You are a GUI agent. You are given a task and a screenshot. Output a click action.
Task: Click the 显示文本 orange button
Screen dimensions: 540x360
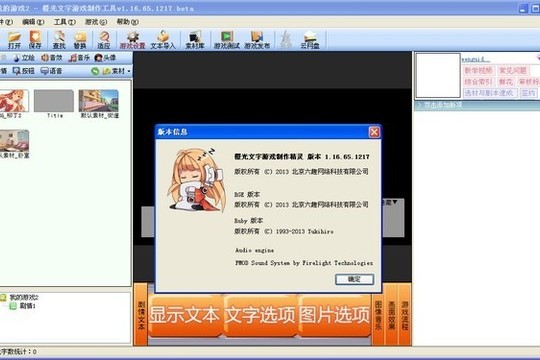pyautogui.click(x=185, y=315)
